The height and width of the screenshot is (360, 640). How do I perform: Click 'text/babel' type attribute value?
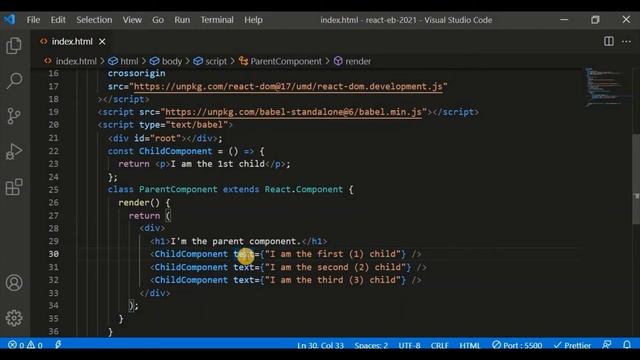[x=196, y=125]
